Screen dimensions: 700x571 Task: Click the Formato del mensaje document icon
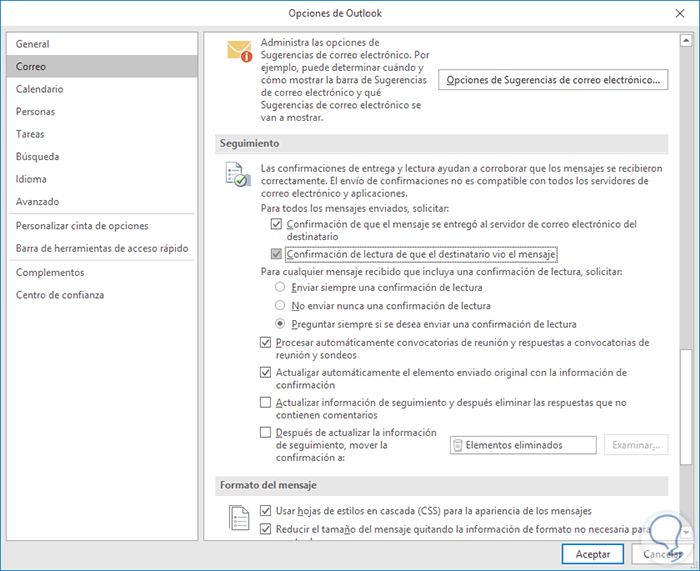point(239,518)
